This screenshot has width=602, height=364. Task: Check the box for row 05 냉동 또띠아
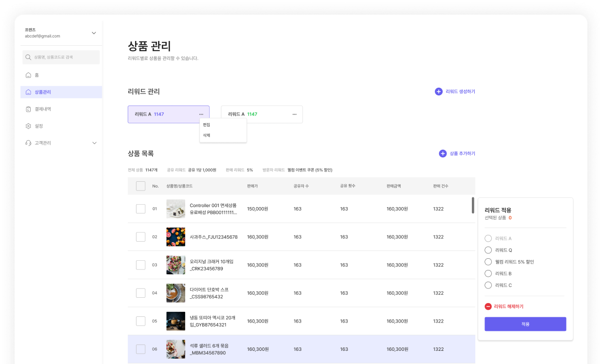click(x=141, y=321)
